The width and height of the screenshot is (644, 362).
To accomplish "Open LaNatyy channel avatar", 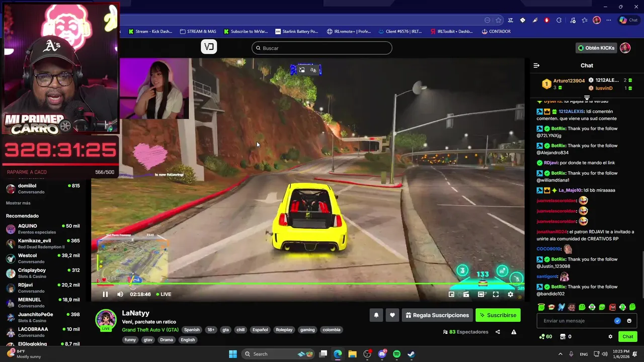I will click(x=106, y=320).
